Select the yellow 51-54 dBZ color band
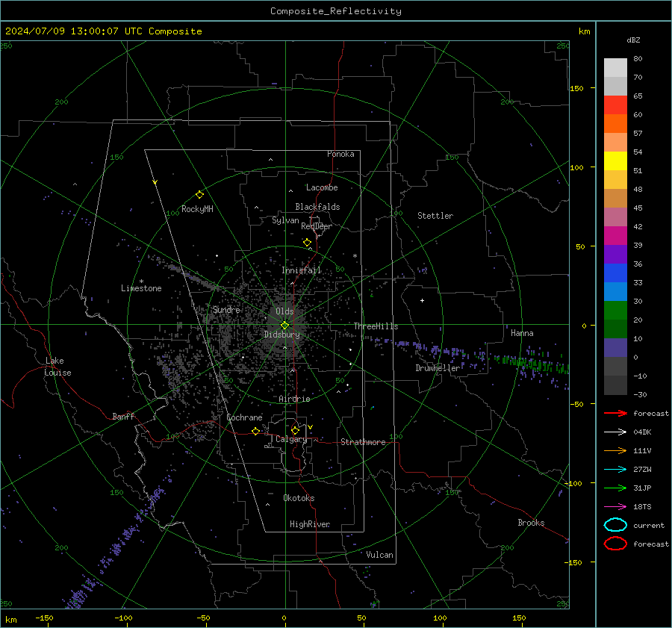672x628 pixels. pos(615,161)
